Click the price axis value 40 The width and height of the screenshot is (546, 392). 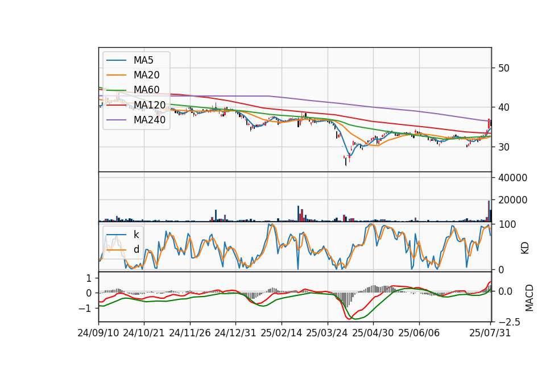pos(504,107)
